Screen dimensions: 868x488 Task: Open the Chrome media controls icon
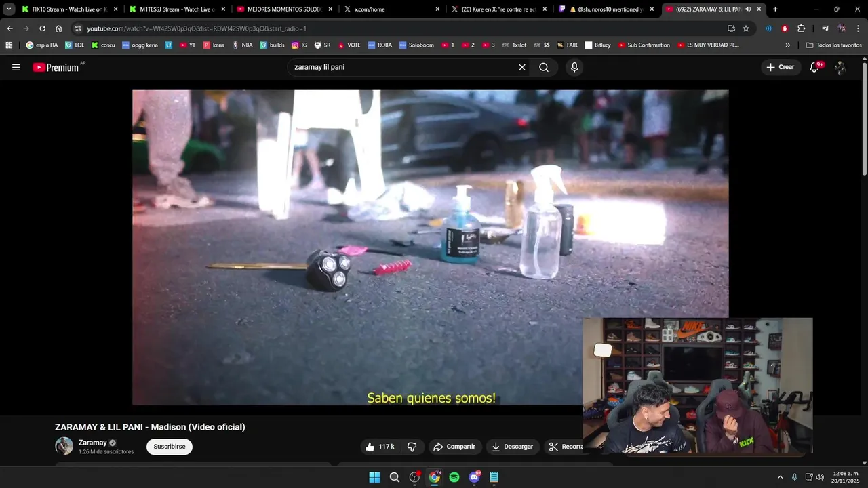(825, 28)
